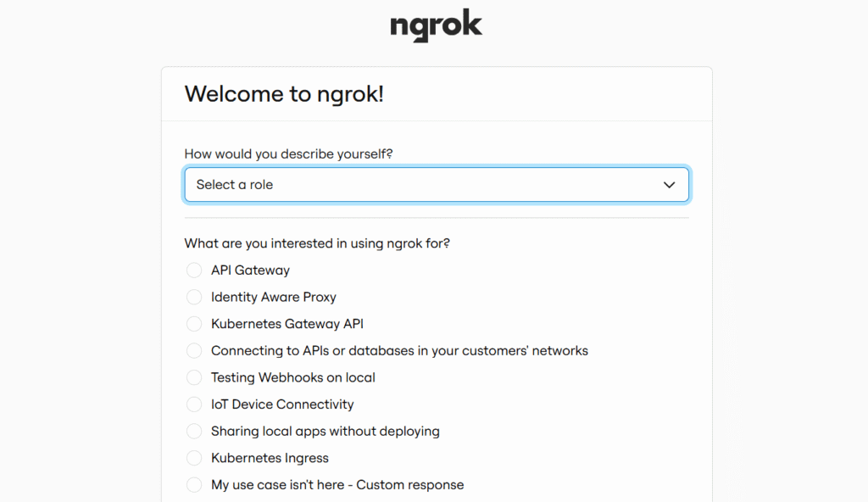
Task: Select Sharing local apps without deploying
Action: tap(194, 431)
